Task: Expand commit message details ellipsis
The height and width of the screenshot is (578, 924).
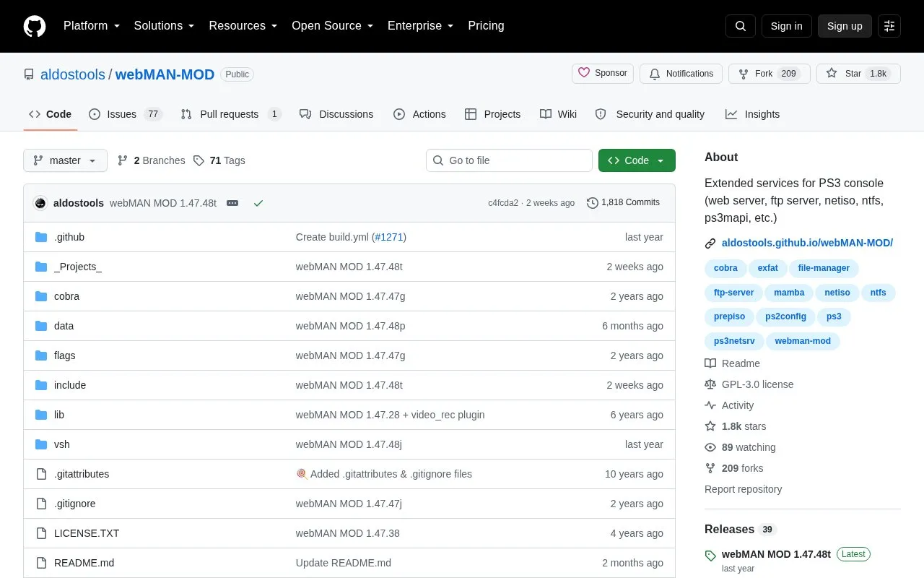Action: [x=232, y=203]
